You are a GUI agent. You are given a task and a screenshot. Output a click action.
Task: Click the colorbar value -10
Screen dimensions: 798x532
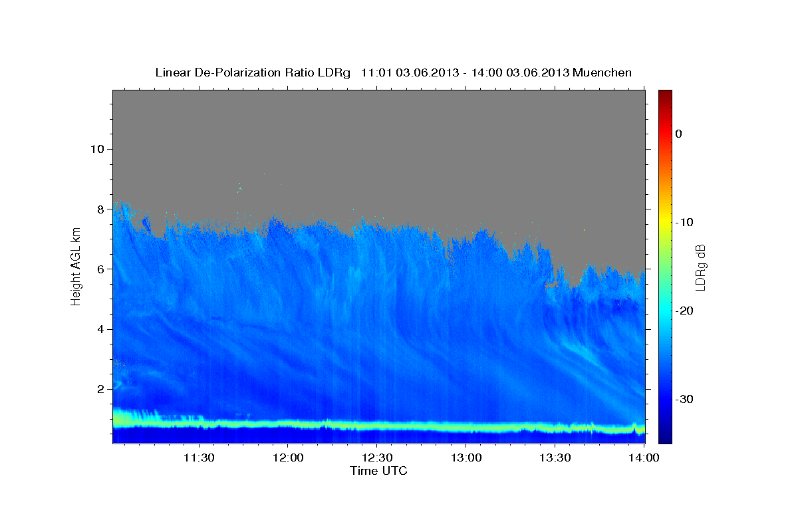[684, 222]
